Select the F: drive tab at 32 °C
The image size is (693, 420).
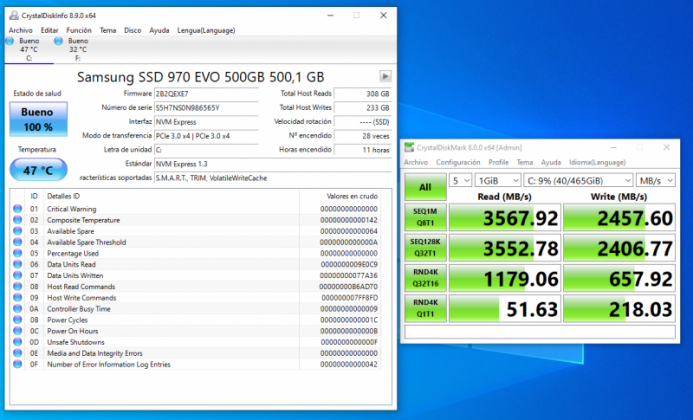click(x=78, y=50)
